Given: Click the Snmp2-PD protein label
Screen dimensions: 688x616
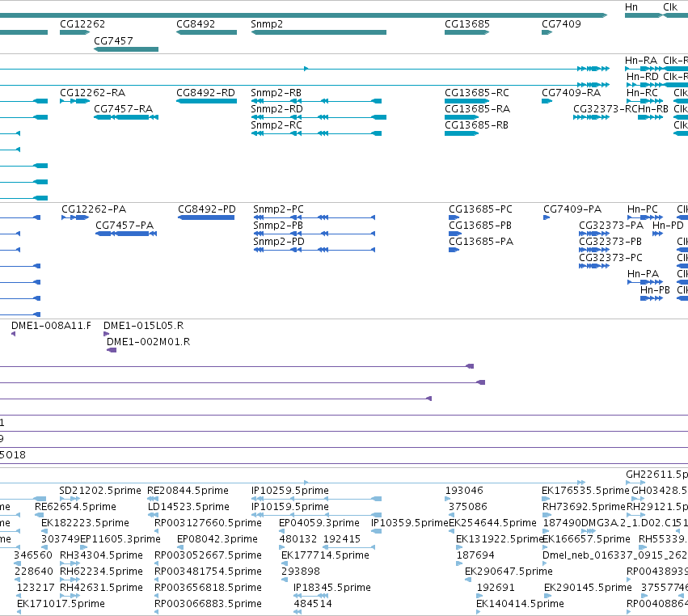Looking at the screenshot, I should pos(279,242).
